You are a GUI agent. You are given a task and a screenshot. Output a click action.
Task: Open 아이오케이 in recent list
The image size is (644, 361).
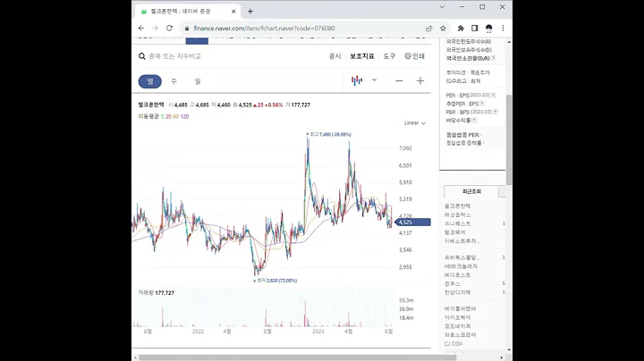pyautogui.click(x=458, y=317)
